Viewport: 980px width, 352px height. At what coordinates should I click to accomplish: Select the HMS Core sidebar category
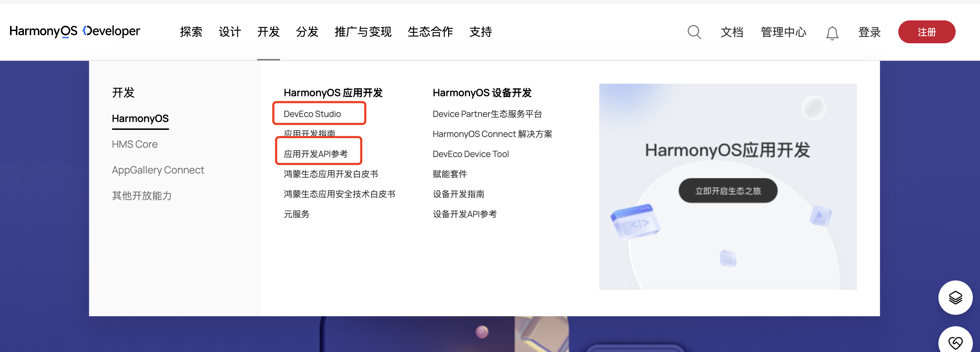(135, 145)
